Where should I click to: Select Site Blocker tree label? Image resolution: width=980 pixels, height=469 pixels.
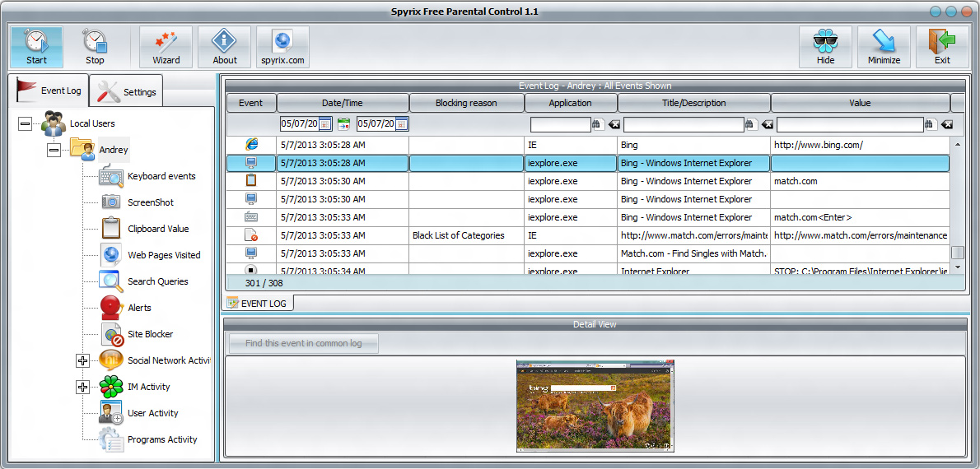click(150, 334)
